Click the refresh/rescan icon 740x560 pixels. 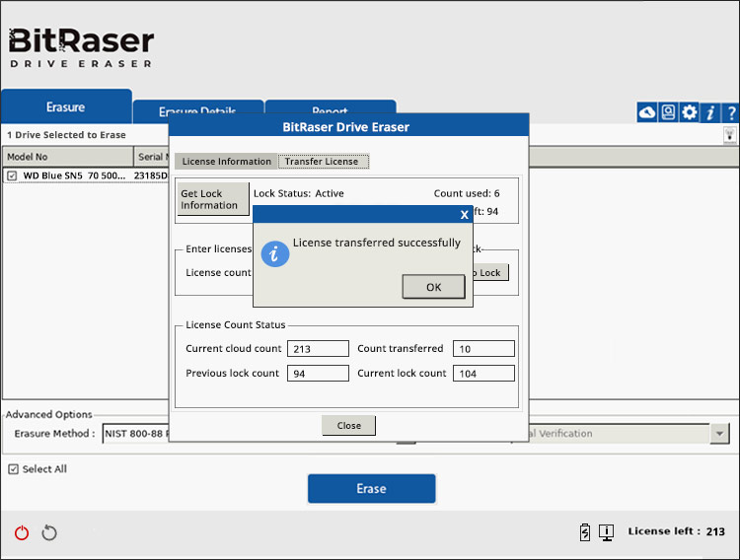pos(49,533)
